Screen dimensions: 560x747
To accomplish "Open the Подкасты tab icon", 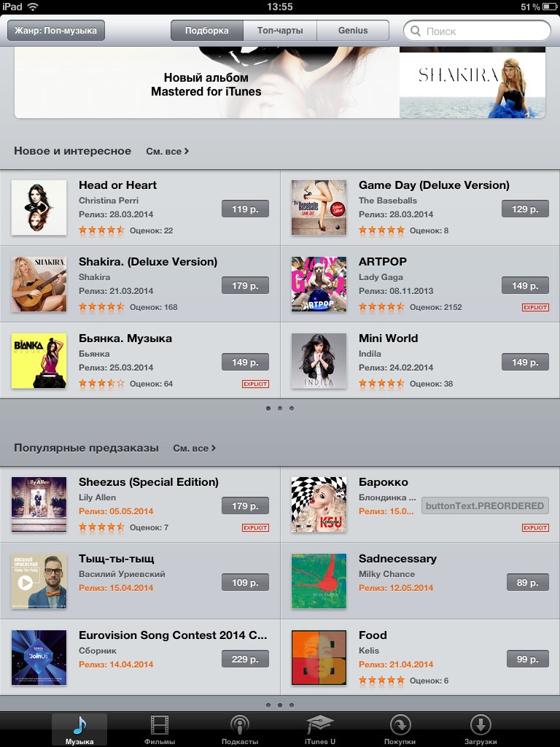I will [x=239, y=726].
